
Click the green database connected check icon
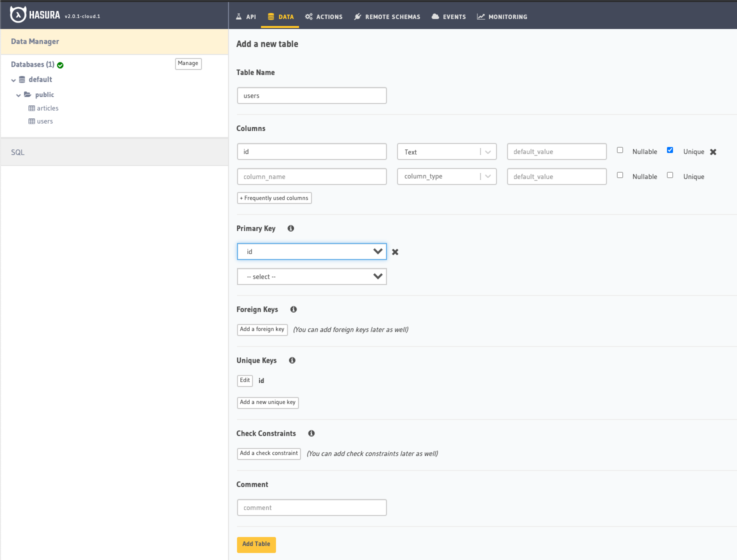point(60,65)
